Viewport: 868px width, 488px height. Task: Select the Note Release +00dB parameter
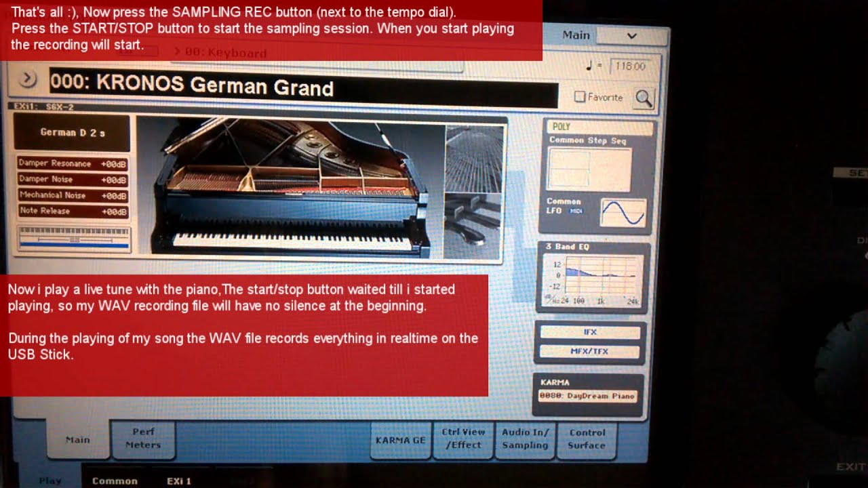[x=73, y=211]
